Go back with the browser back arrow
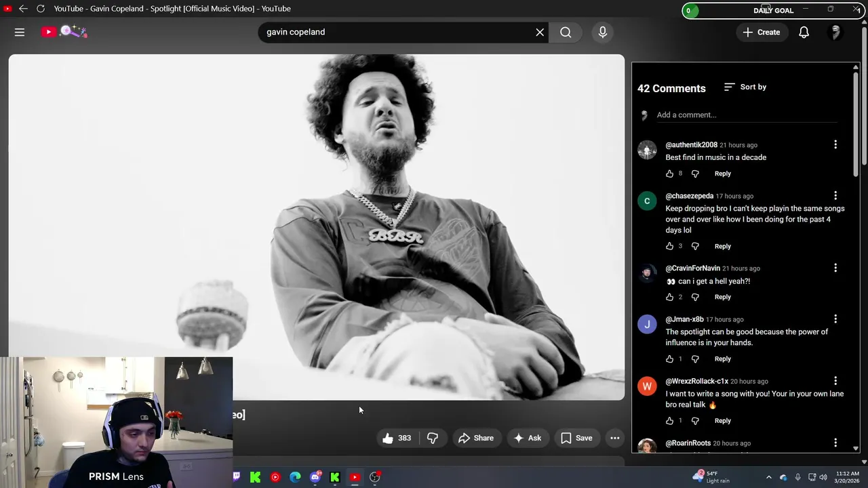 [23, 8]
